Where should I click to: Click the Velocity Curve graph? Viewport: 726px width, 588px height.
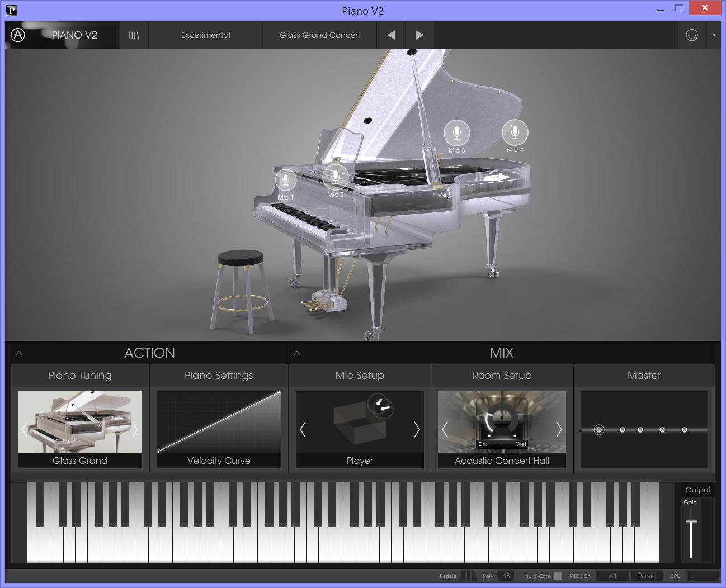coord(219,423)
